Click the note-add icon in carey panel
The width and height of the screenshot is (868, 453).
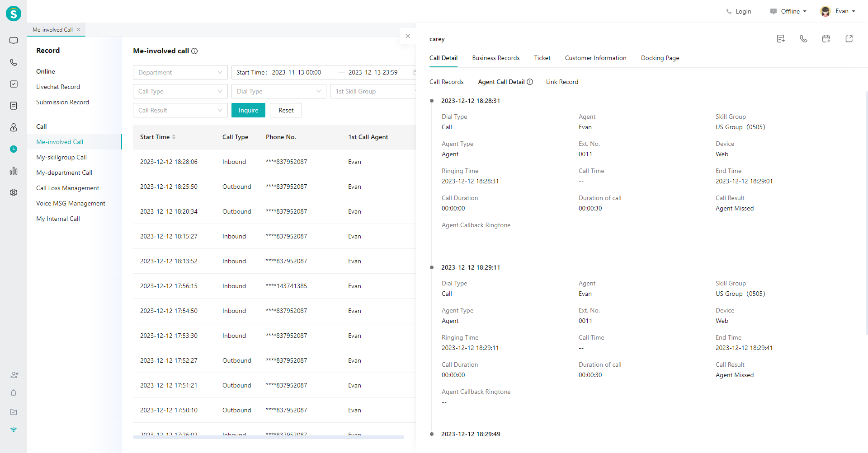[x=781, y=39]
